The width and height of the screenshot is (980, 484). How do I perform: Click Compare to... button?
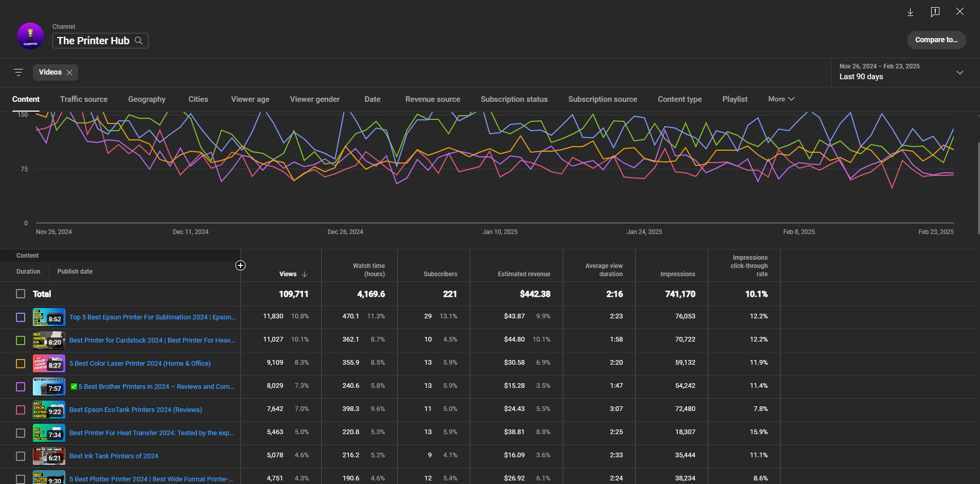936,40
